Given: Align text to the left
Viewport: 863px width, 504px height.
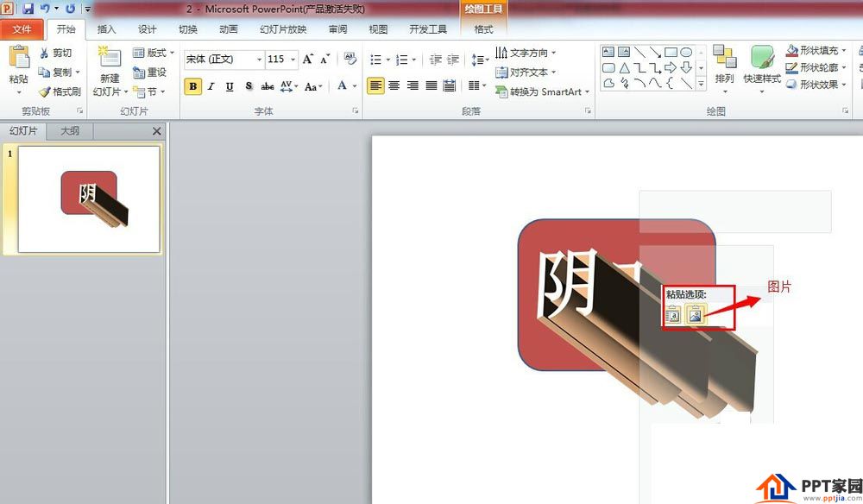Looking at the screenshot, I should point(375,85).
